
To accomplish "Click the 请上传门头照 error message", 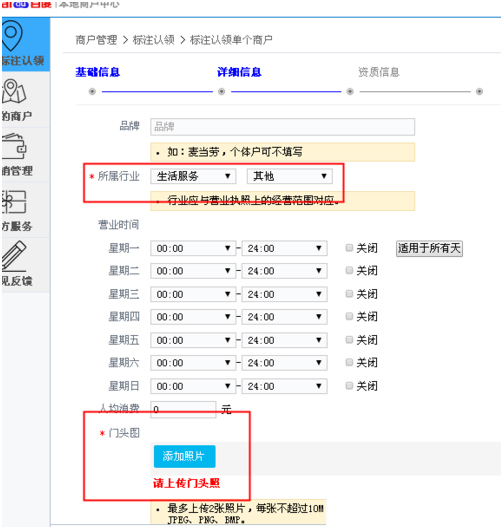I will (186, 483).
